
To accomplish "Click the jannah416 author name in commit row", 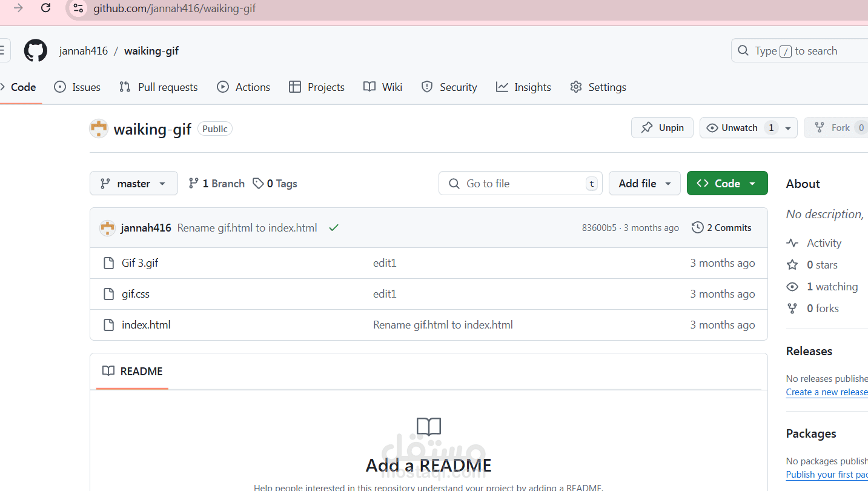I will tap(146, 228).
